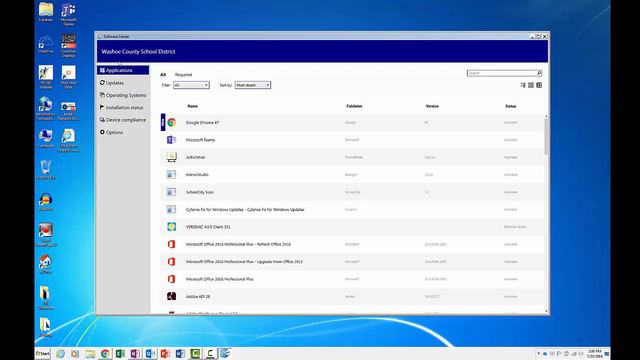Viewport: 640px width, 360px height.
Task: Click the taskbar clock
Action: pos(595,353)
